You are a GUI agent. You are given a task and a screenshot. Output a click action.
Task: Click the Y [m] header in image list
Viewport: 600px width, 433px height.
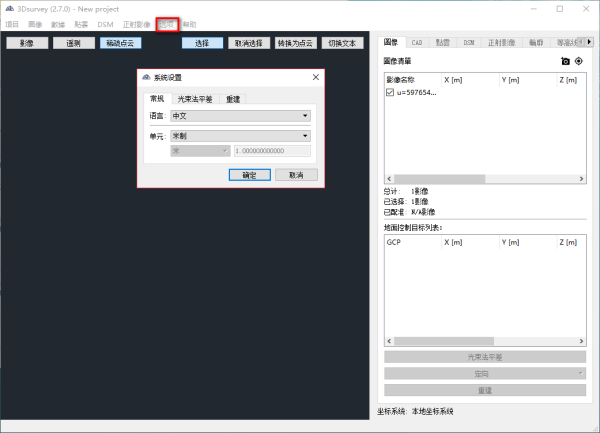(527, 80)
